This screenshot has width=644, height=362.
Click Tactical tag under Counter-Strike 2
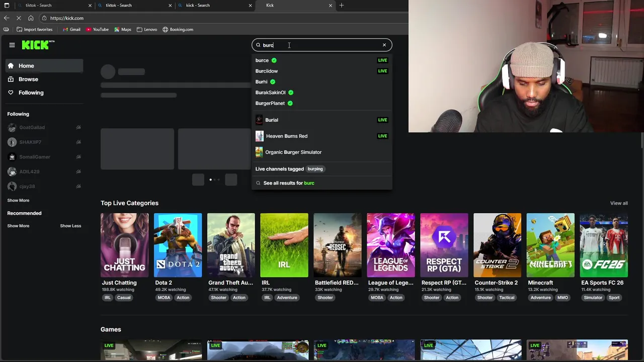click(507, 298)
